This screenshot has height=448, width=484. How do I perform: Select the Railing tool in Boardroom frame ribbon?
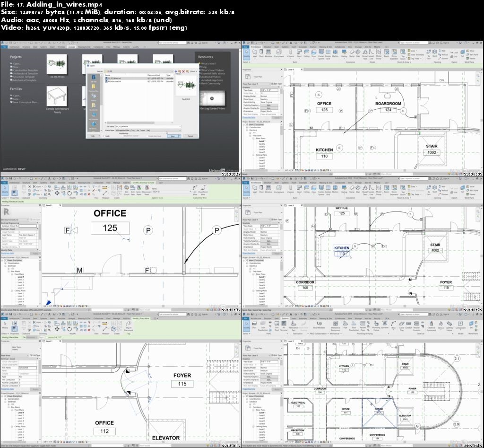(x=344, y=53)
